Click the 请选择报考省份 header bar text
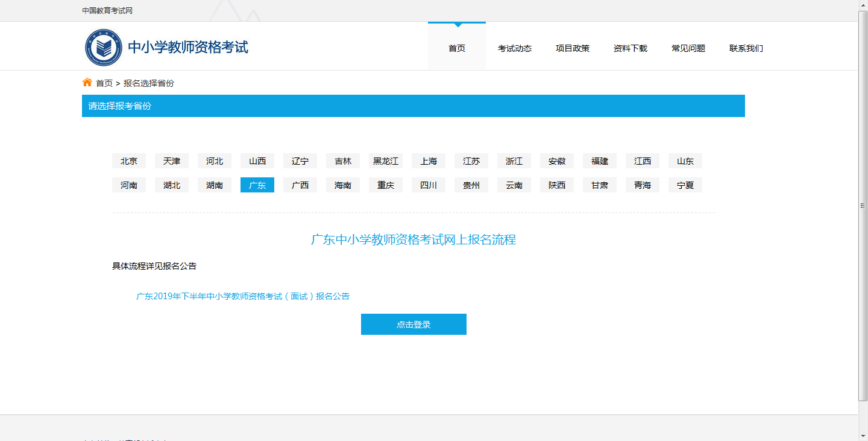868x441 pixels. pyautogui.click(x=120, y=106)
